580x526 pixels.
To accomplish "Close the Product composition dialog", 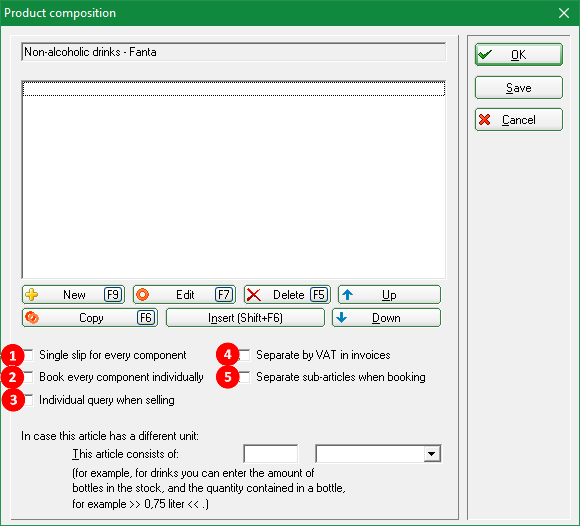I will [x=564, y=13].
